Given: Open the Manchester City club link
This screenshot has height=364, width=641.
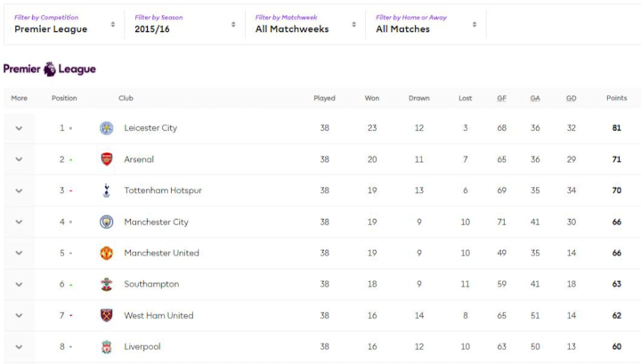Looking at the screenshot, I should (156, 222).
